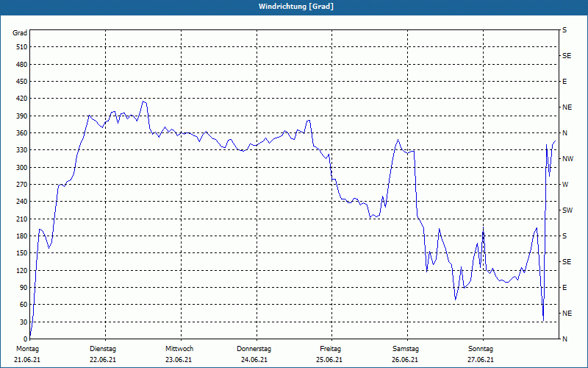Screen dimensions: 588x368
Task: Click the 450 degree axis label
Action: (x=22, y=82)
